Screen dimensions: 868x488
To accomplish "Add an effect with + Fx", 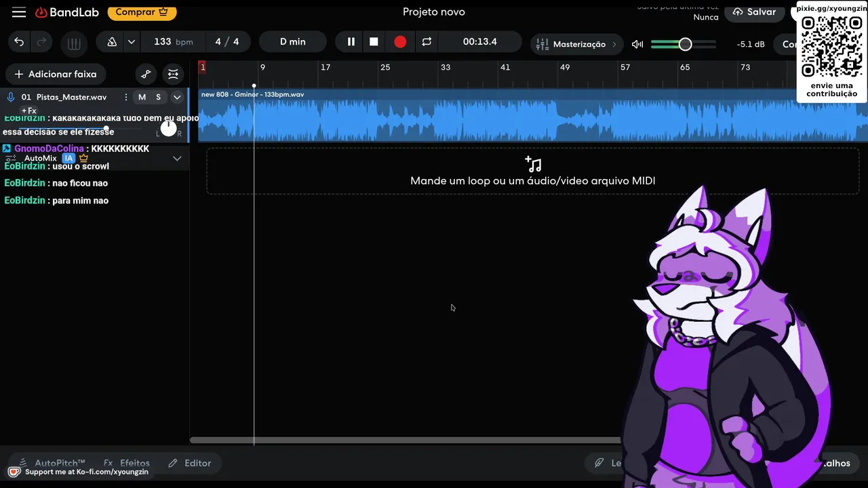I will click(x=28, y=110).
